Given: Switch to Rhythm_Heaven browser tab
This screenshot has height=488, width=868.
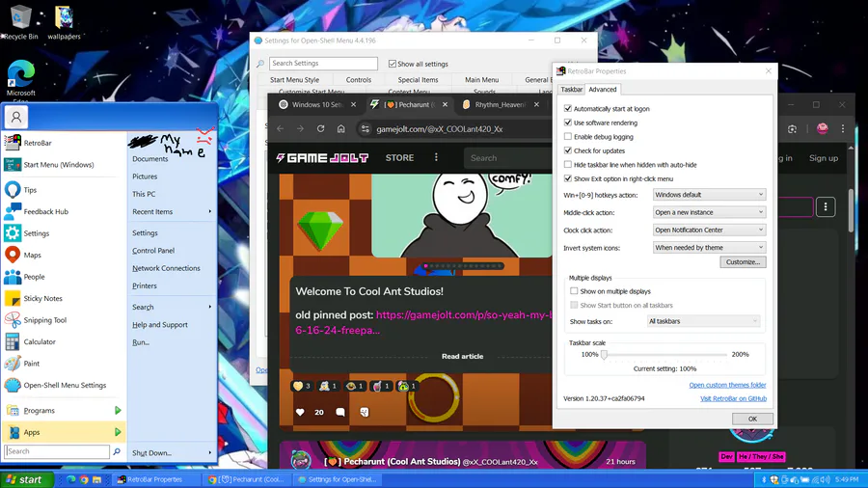Looking at the screenshot, I should 501,104.
